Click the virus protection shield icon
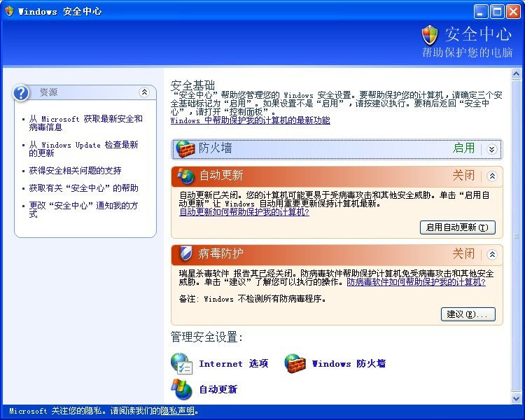This screenshot has width=525, height=420. tap(185, 253)
